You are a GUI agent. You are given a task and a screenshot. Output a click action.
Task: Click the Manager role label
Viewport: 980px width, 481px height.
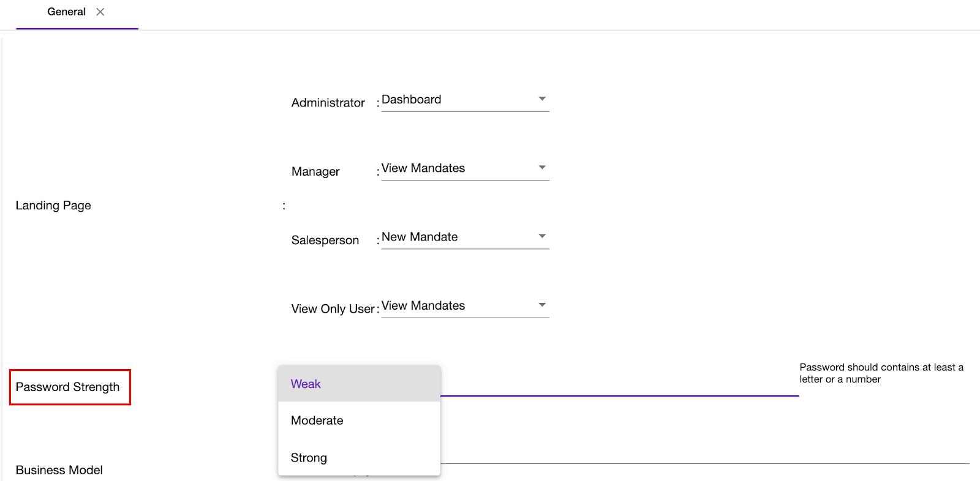(315, 172)
